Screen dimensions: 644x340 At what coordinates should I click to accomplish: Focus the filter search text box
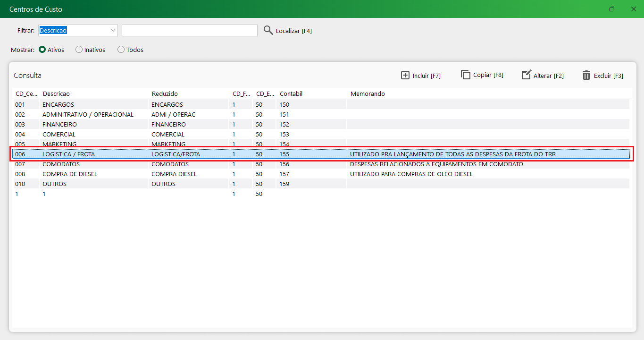tap(189, 30)
